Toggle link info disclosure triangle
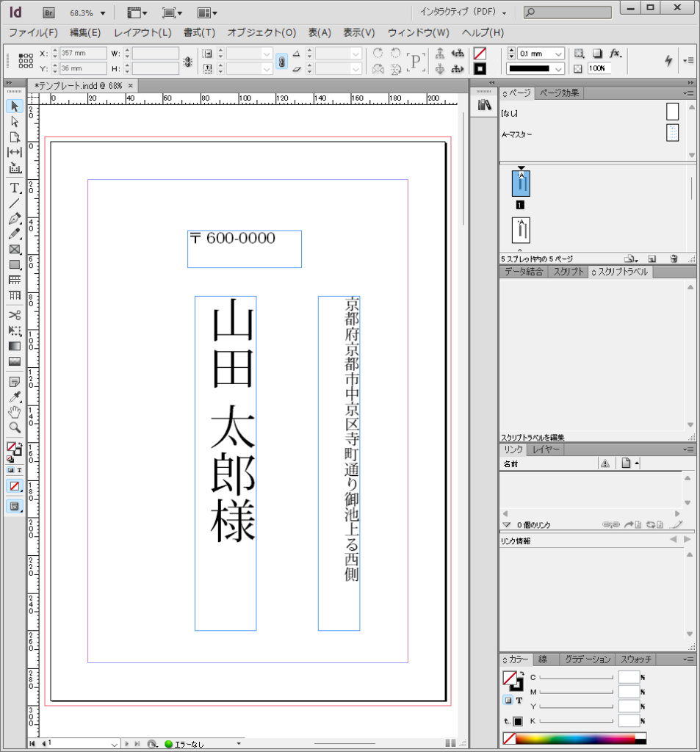The width and height of the screenshot is (700, 752). 506,525
